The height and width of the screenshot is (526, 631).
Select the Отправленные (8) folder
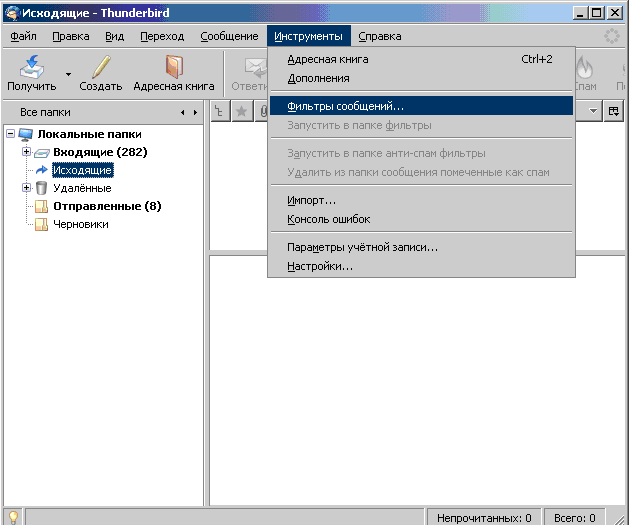pyautogui.click(x=107, y=206)
